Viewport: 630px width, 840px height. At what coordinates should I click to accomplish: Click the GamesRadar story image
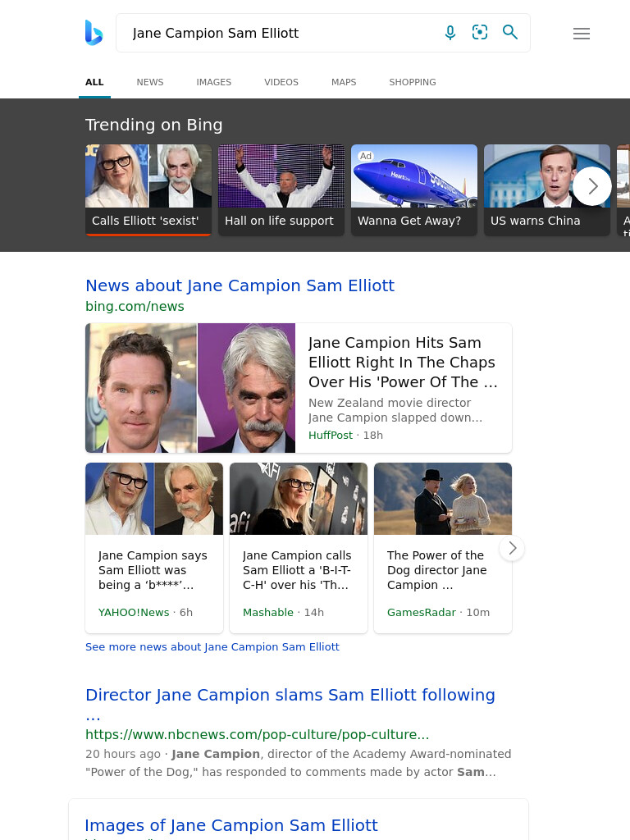[x=443, y=499]
